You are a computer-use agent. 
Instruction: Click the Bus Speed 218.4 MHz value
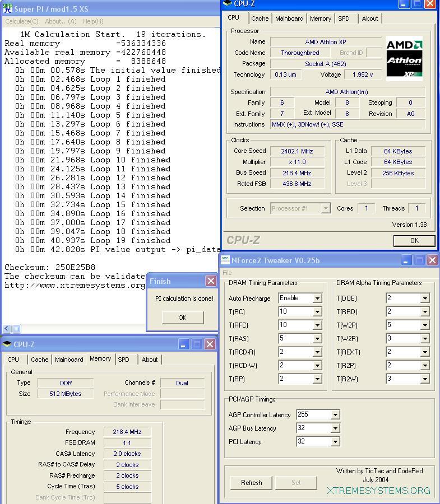point(297,173)
